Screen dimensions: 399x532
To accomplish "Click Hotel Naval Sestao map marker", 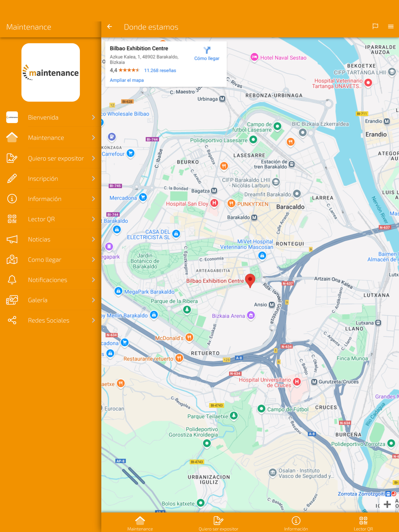I will (254, 57).
